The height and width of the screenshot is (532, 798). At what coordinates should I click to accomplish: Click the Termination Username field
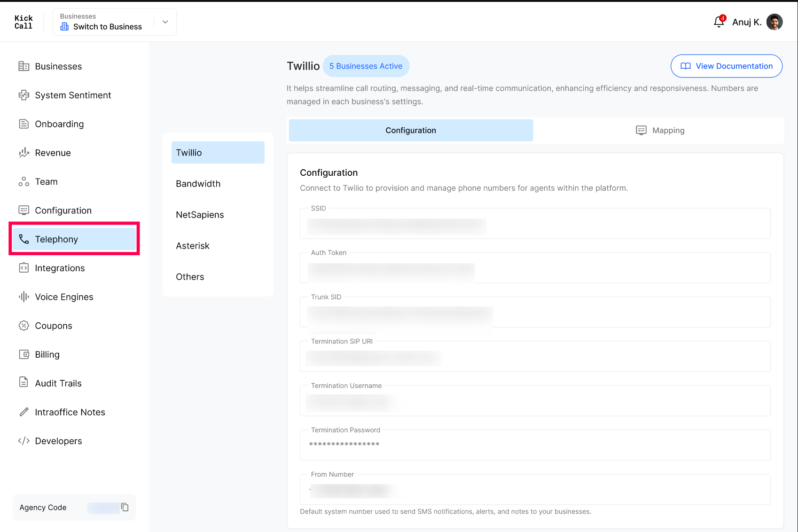535,401
